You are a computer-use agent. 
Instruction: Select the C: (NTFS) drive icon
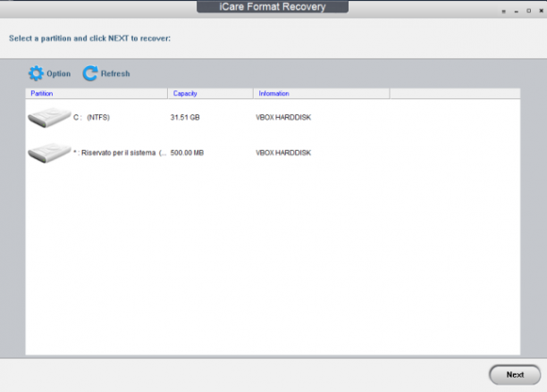49,118
